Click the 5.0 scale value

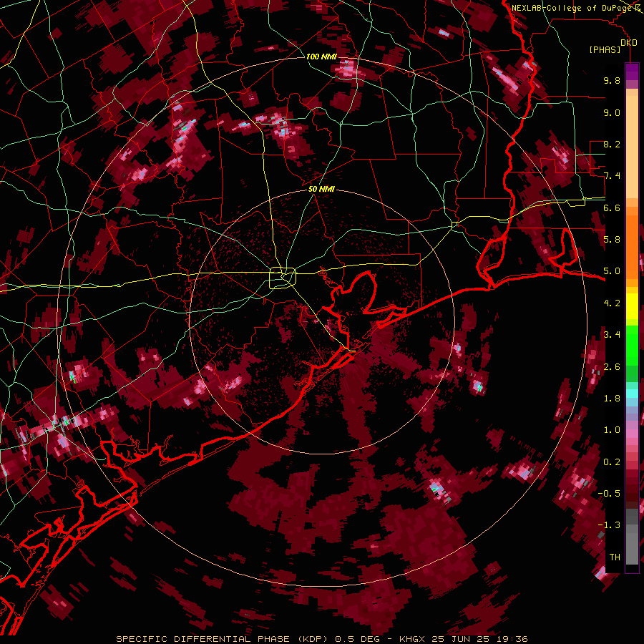612,271
